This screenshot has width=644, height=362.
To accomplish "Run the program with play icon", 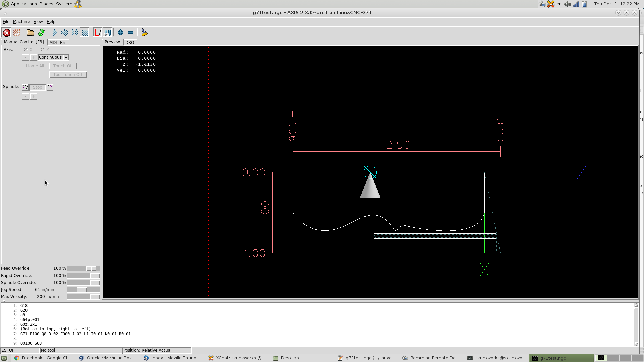I will click(x=55, y=33).
